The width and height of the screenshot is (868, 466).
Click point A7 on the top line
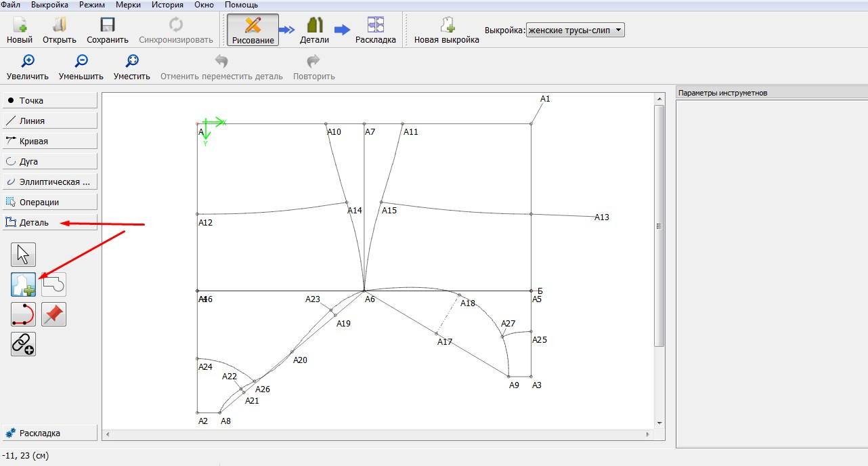364,124
